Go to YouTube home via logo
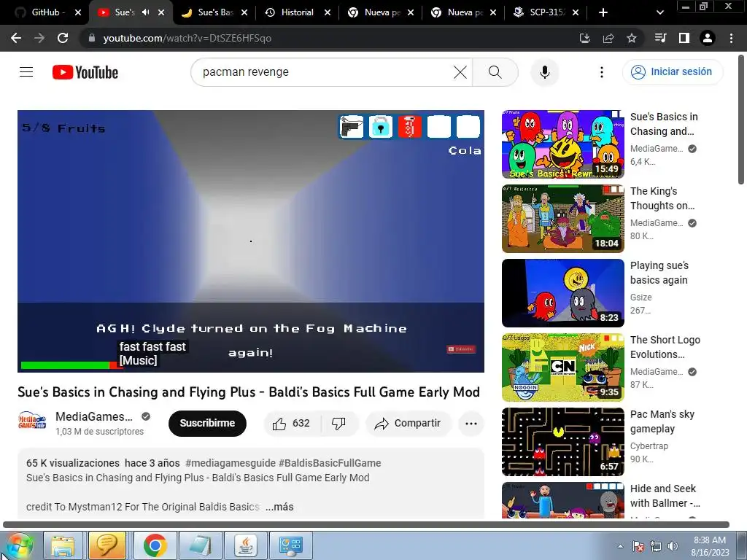The width and height of the screenshot is (747, 560). click(x=85, y=72)
